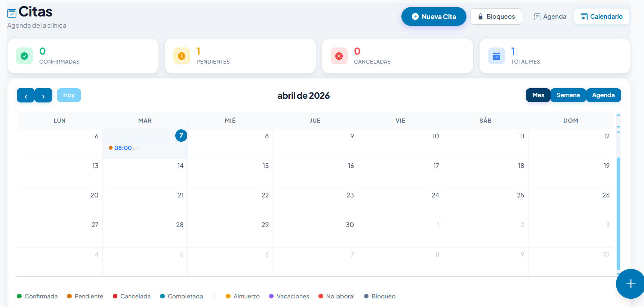Click day 24 in the calendar
644x307 pixels.
click(435, 195)
